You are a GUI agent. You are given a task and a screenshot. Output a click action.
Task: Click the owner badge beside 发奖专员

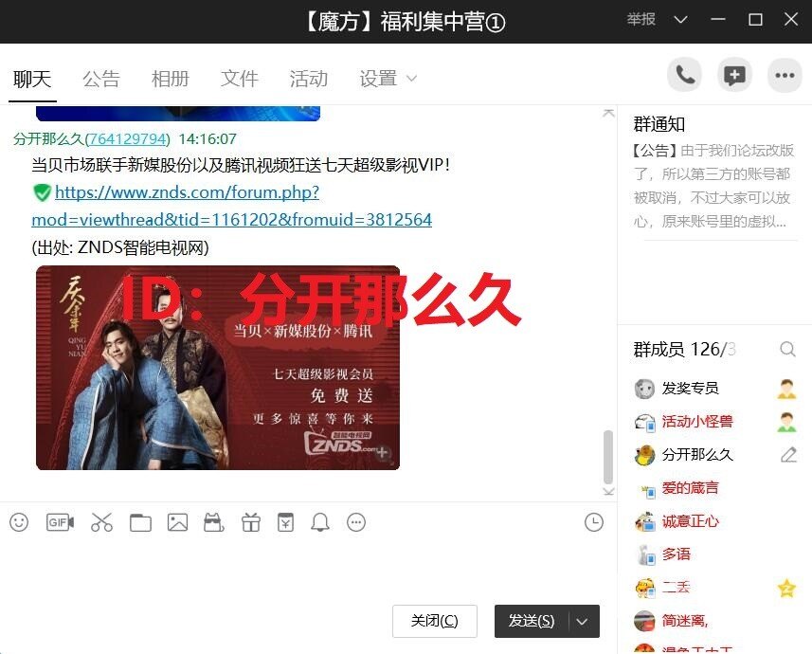786,389
